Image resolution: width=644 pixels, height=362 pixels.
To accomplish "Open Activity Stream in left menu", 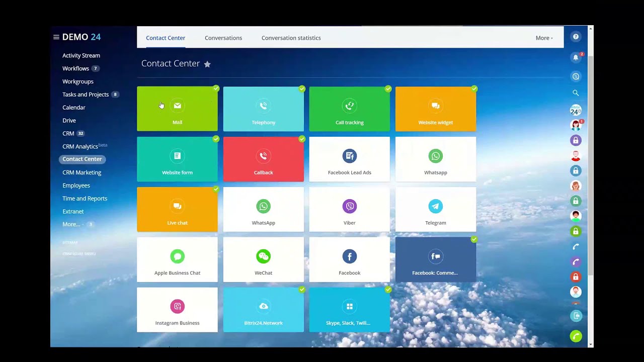I will tap(81, 55).
